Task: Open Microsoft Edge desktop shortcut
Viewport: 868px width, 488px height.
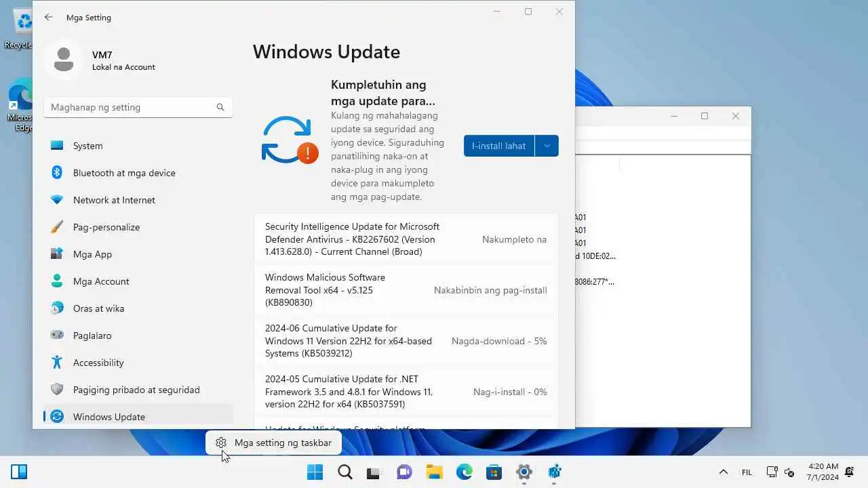Action: [x=20, y=105]
